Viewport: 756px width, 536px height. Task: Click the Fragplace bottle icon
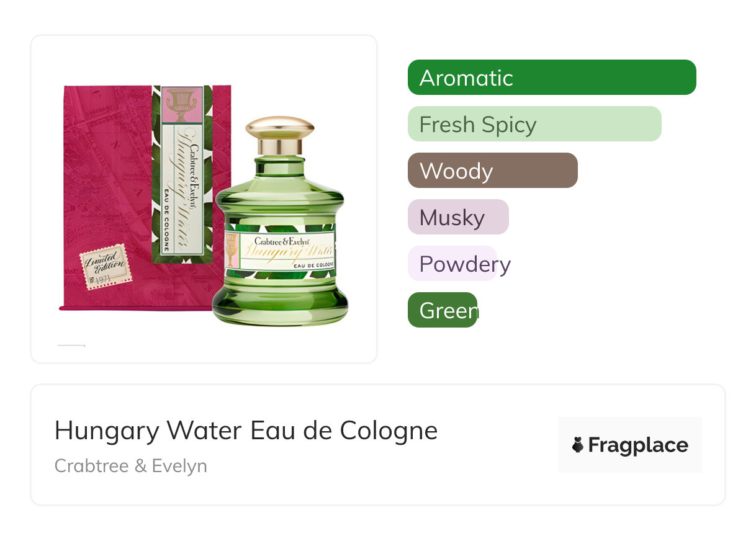578,445
